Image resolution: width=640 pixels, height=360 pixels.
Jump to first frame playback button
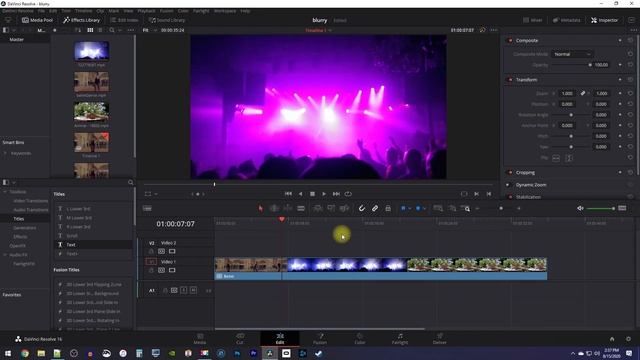tap(288, 194)
